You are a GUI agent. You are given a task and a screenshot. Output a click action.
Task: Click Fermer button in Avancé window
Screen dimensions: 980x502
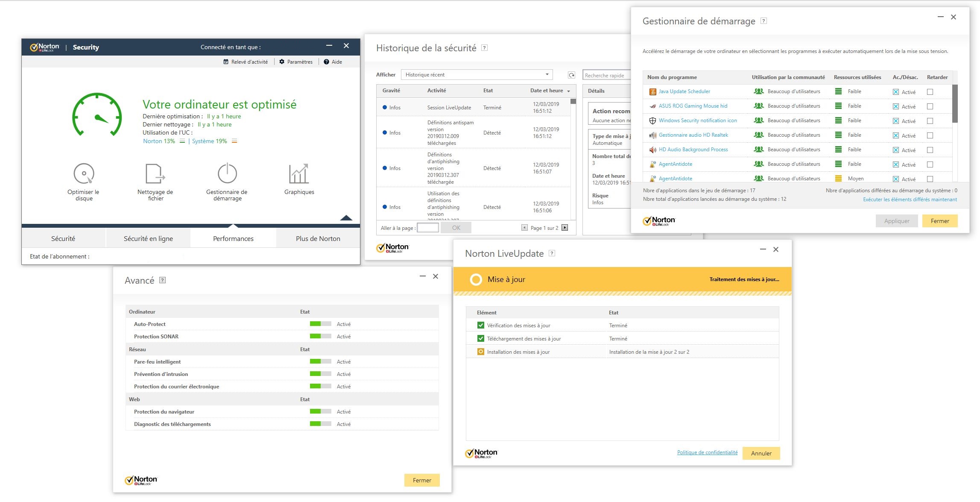[x=421, y=480]
